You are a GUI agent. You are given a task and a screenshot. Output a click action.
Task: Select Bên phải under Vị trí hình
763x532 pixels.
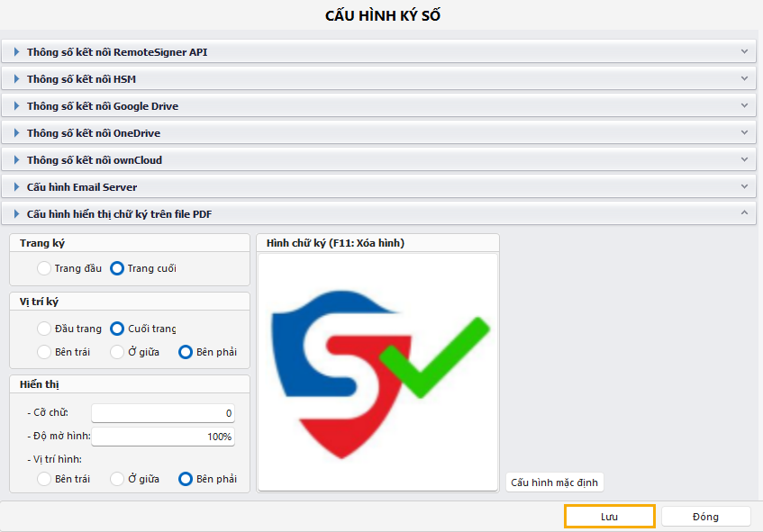pos(186,479)
